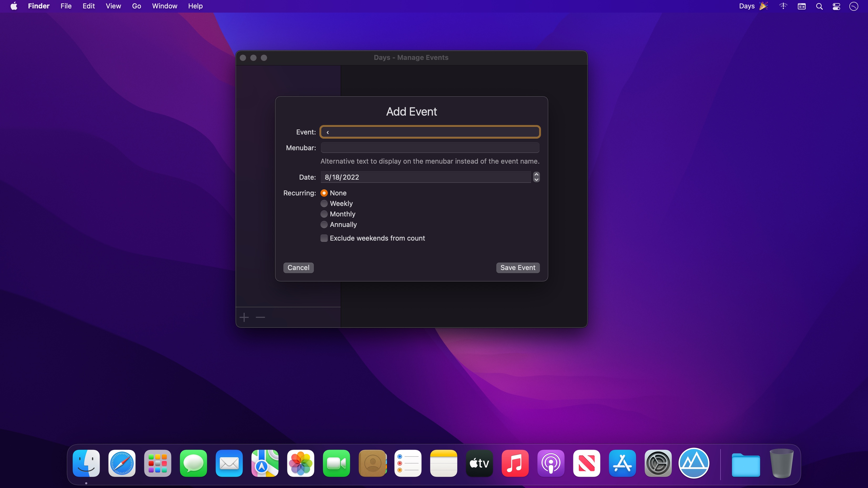Launch Maps from the Dock
868x488 pixels.
click(265, 463)
